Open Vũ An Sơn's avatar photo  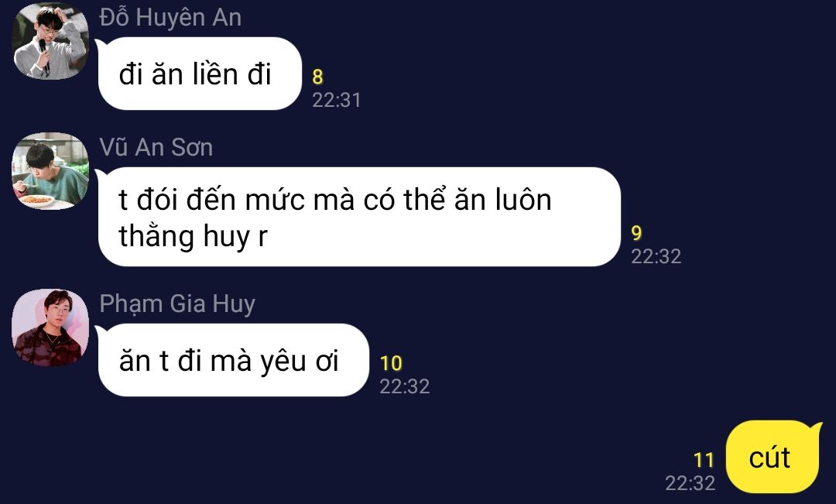click(x=50, y=170)
